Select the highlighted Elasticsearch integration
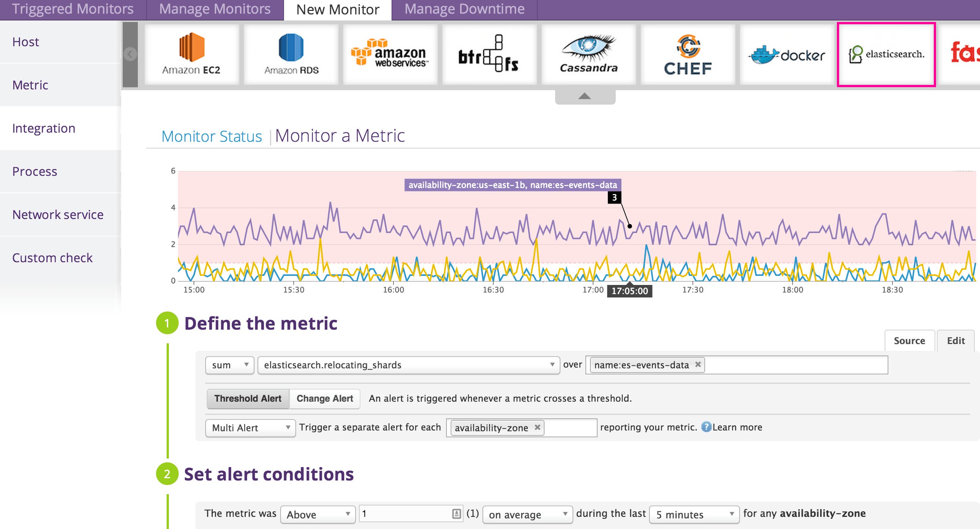Viewport: 980px width, 529px height. tap(886, 55)
